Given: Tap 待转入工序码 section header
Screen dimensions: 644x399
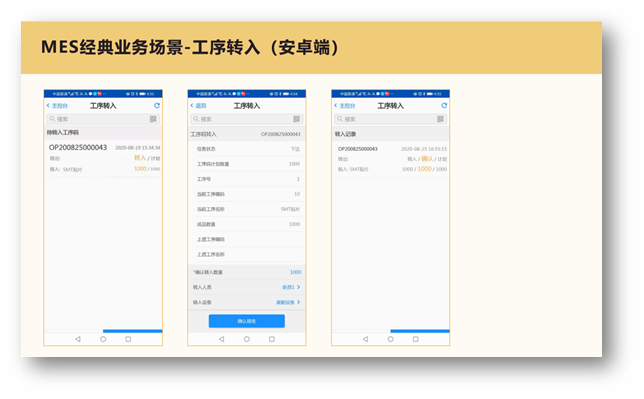Looking at the screenshot, I should [x=103, y=133].
